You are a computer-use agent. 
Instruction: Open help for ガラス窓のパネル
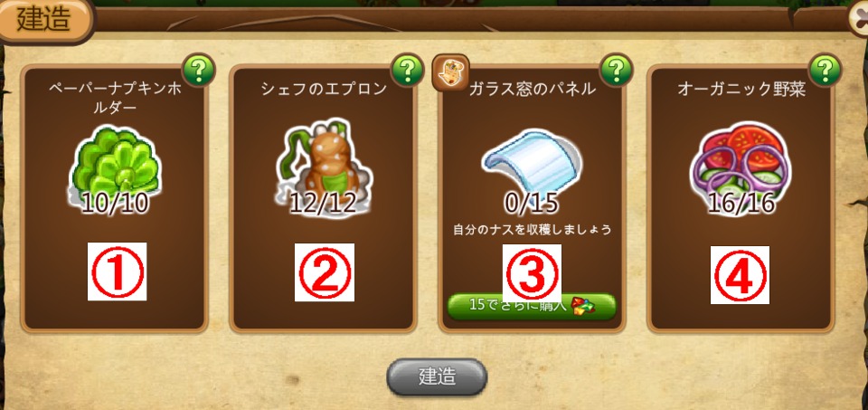coord(616,70)
